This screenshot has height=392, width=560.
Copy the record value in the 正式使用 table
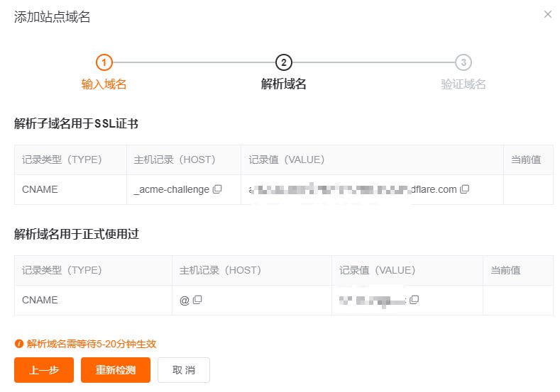[414, 300]
